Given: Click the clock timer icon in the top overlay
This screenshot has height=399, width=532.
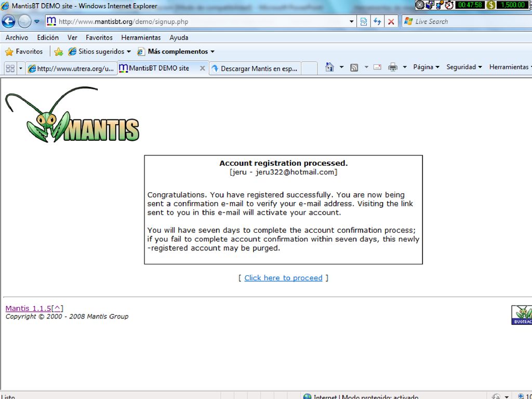Looking at the screenshot, I should [449, 5].
